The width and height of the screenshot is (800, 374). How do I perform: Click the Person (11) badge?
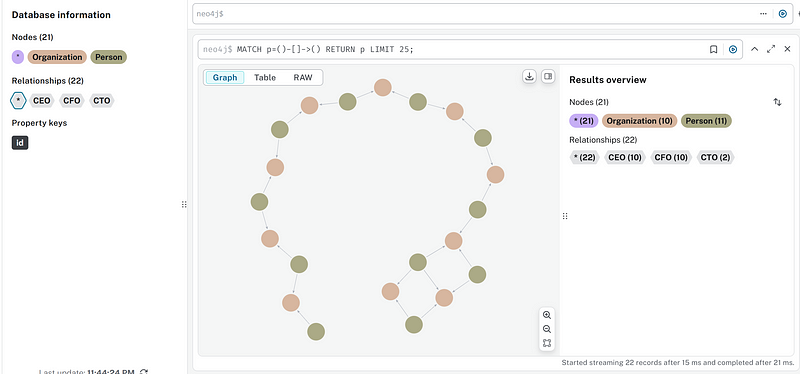point(707,121)
